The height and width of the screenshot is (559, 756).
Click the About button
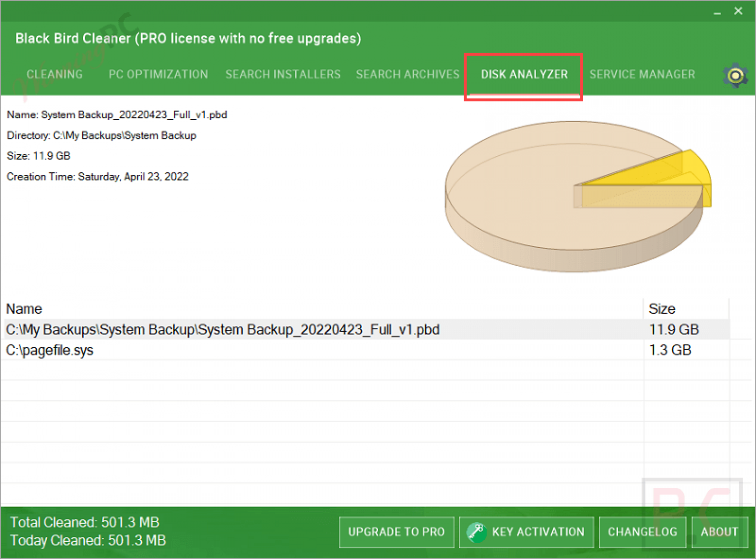(719, 532)
